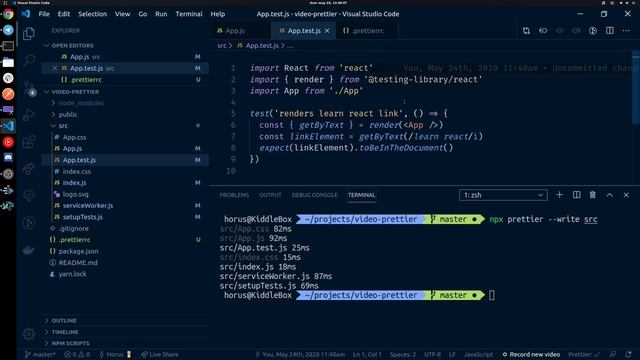Open the File menu
The width and height of the screenshot is (640, 360).
click(x=44, y=14)
